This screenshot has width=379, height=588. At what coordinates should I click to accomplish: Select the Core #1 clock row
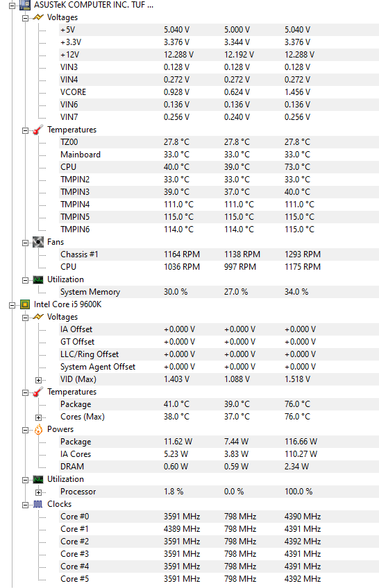point(219,529)
